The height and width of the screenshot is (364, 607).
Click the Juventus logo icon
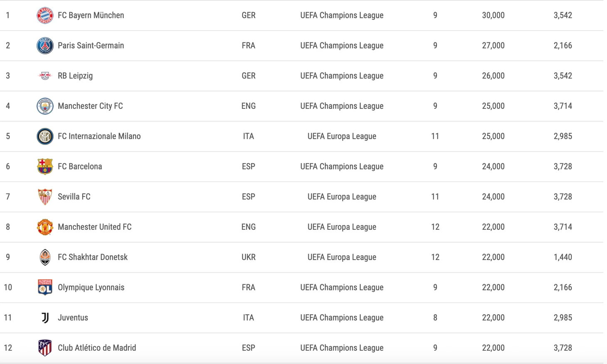coord(45,318)
